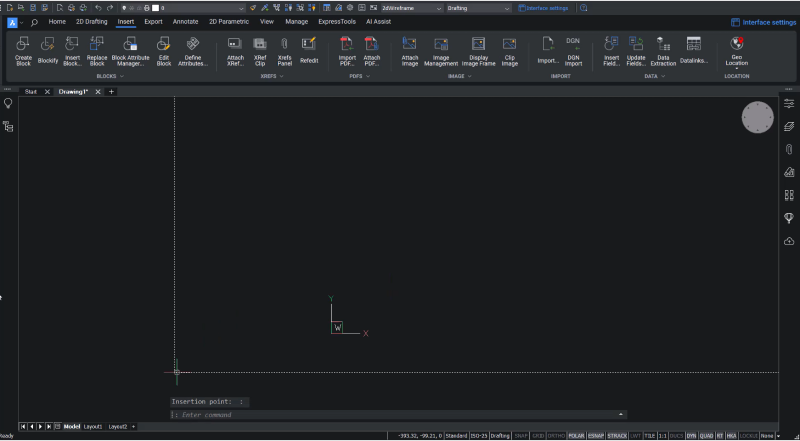Click the DGN Import tool
The height and width of the screenshot is (441, 800).
click(x=573, y=51)
